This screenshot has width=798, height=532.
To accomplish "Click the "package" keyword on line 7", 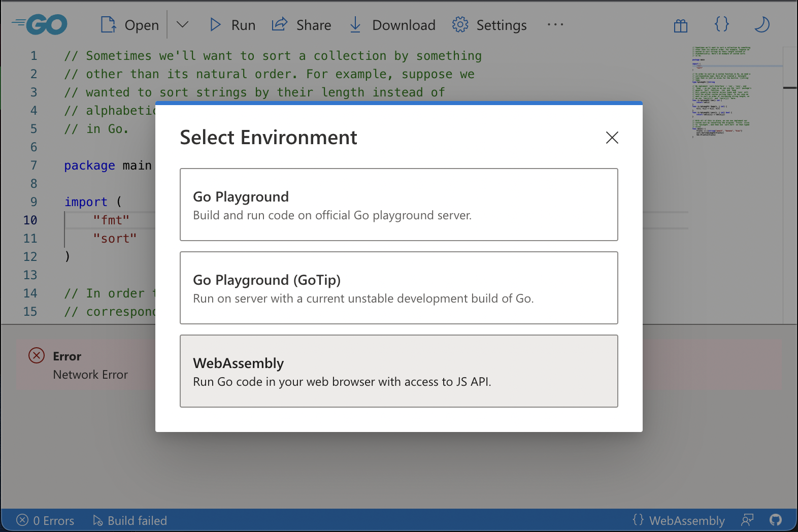I will tap(89, 165).
